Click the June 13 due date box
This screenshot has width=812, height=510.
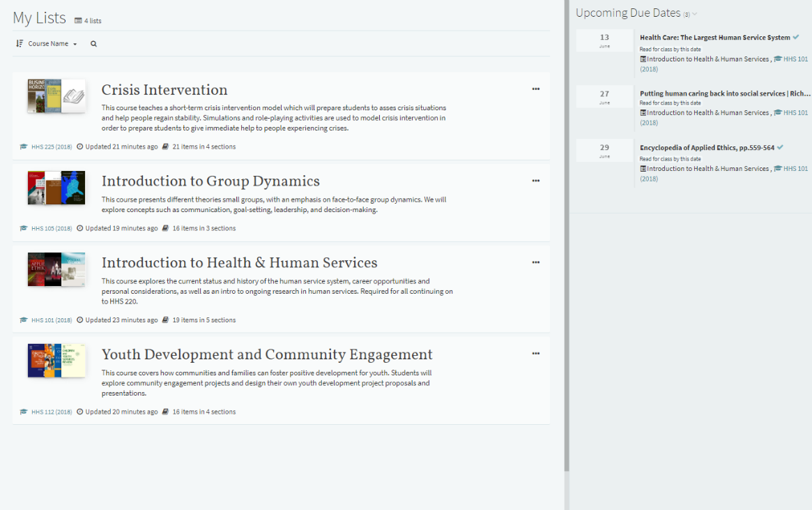pos(604,40)
